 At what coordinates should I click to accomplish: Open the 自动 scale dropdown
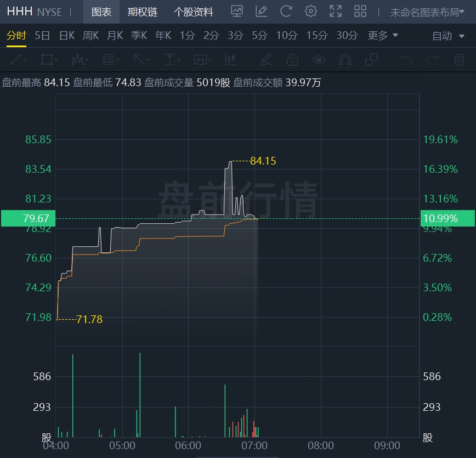448,36
